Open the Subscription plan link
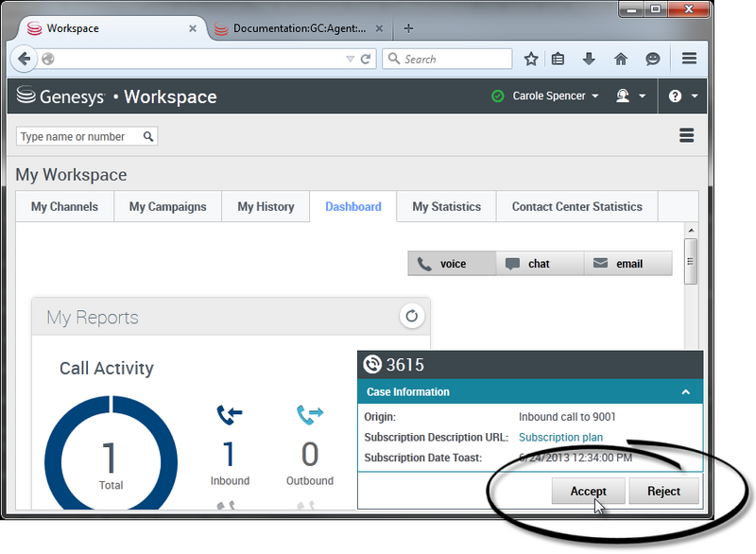Image resolution: width=756 pixels, height=554 pixels. tap(560, 437)
